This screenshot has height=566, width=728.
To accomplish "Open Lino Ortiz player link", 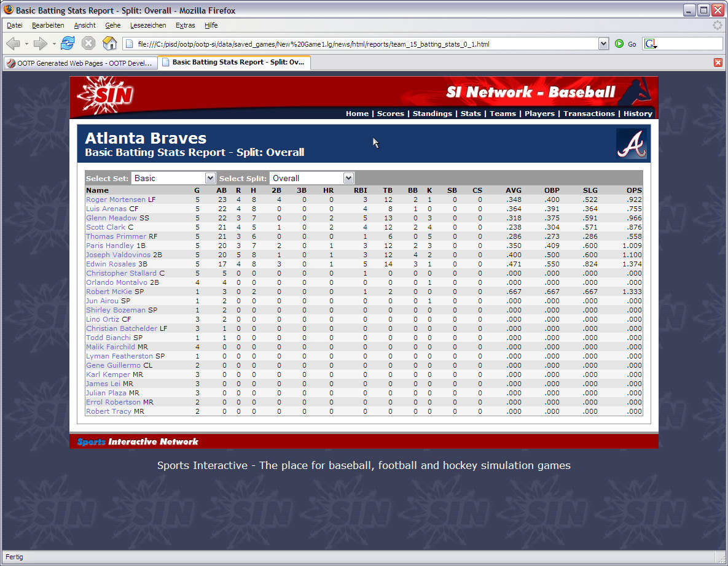I will [103, 319].
